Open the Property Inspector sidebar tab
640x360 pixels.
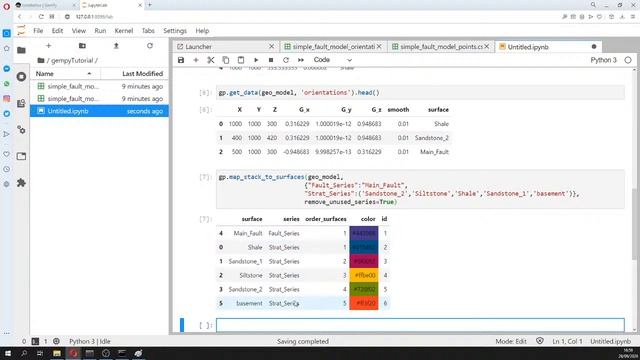(x=21, y=130)
